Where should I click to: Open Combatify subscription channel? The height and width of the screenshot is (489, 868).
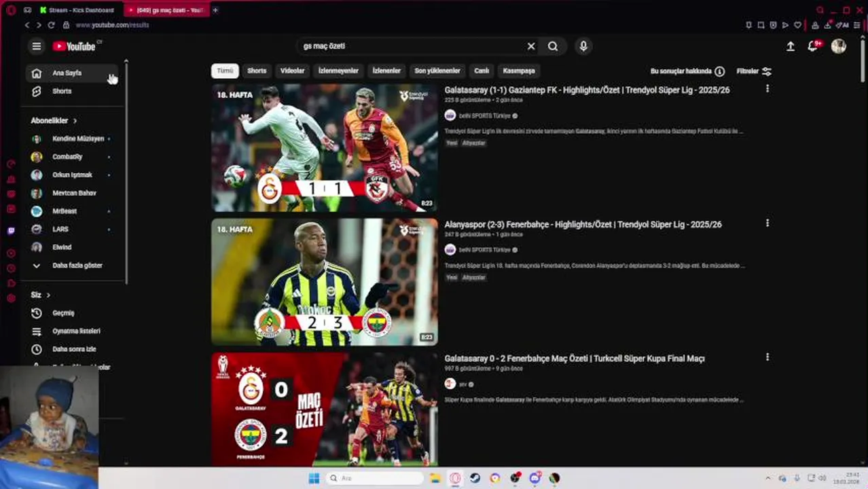coord(71,157)
